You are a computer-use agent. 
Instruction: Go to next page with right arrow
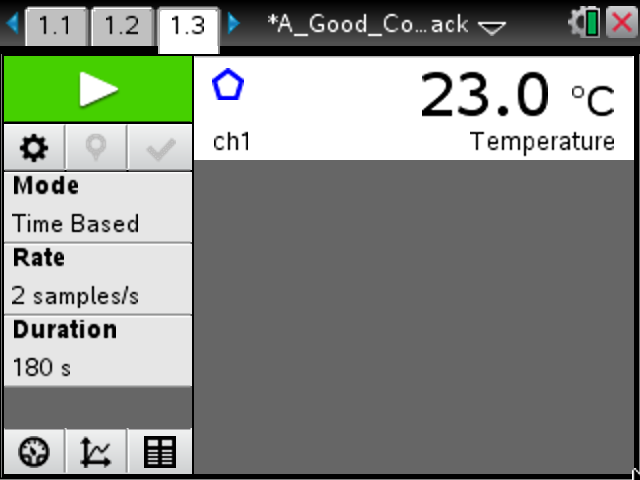tap(233, 23)
